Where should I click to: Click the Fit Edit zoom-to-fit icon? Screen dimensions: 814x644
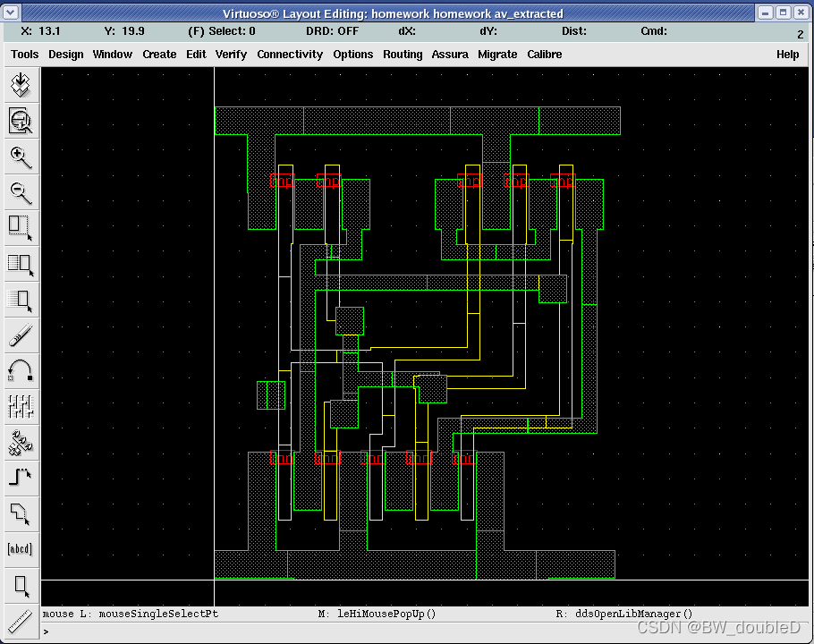pos(21,121)
